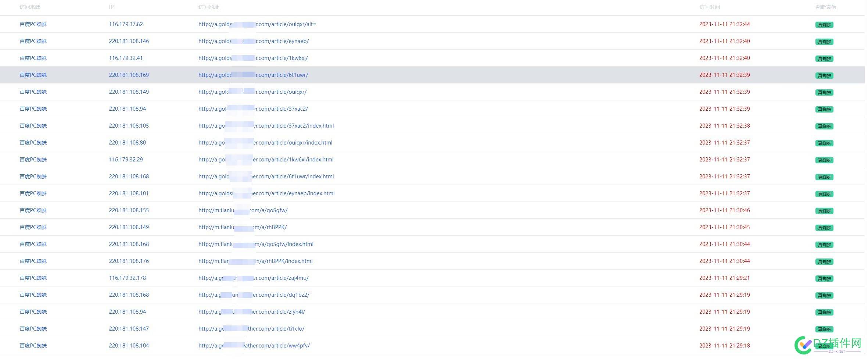Screen dimensions: 868x360
Task: Select IP address 116.179.32.178
Action: [128, 278]
